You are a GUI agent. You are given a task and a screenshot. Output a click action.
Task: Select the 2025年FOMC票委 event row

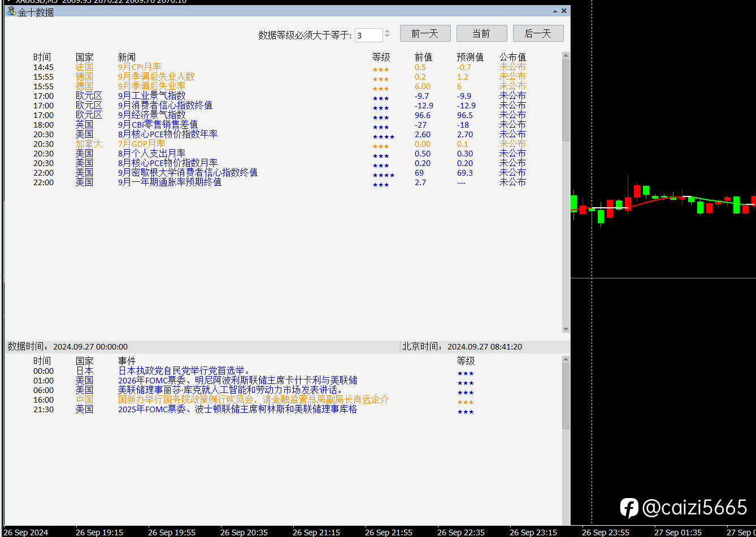click(254, 409)
